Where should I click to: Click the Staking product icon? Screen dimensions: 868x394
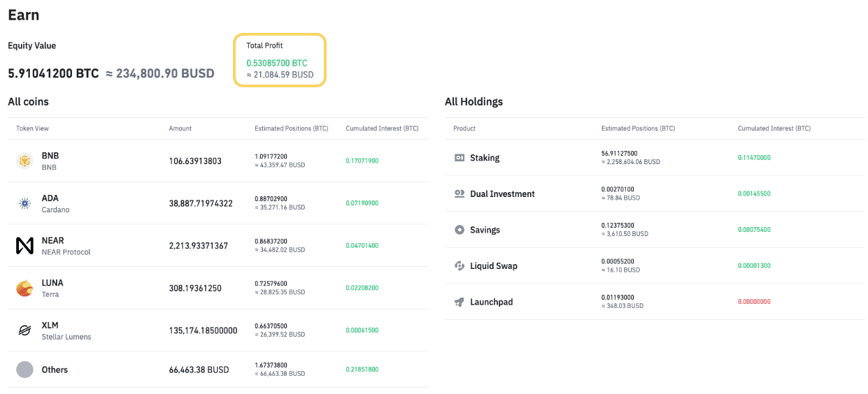point(460,158)
